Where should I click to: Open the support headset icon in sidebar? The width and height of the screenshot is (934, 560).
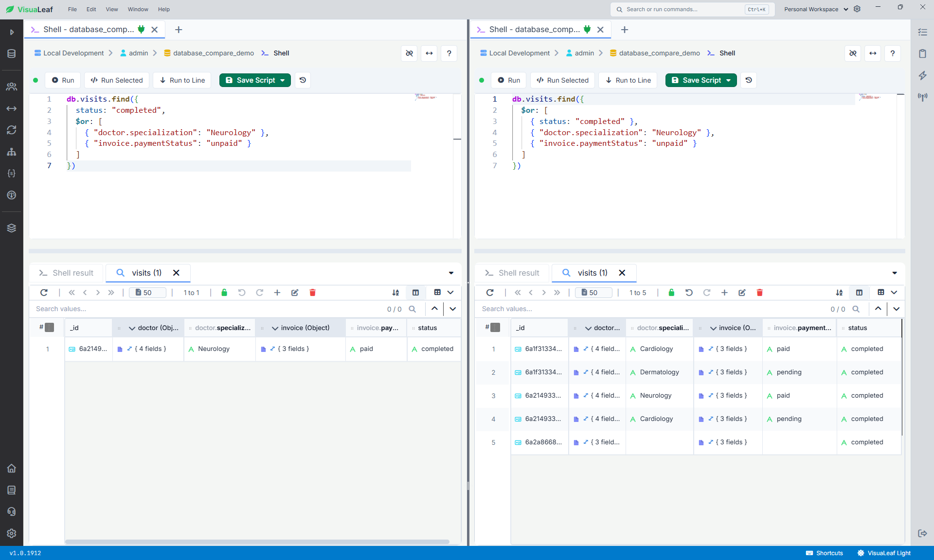(12, 511)
